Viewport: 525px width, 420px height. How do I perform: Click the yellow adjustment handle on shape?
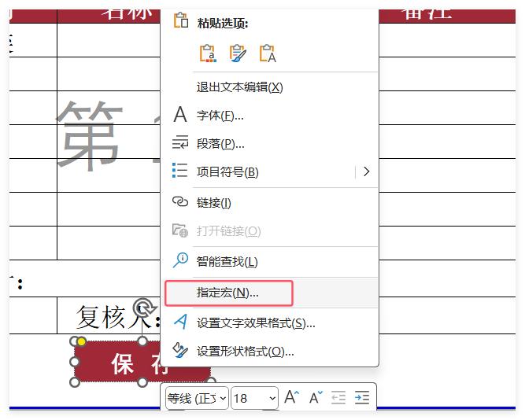[x=81, y=341]
